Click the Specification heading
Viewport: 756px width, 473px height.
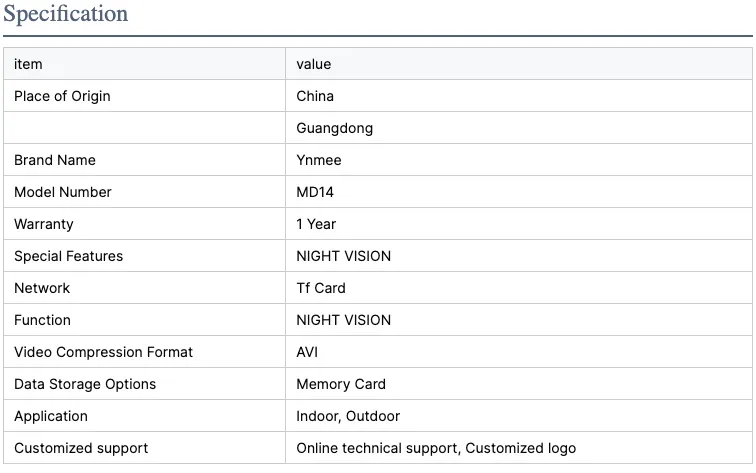coord(65,14)
